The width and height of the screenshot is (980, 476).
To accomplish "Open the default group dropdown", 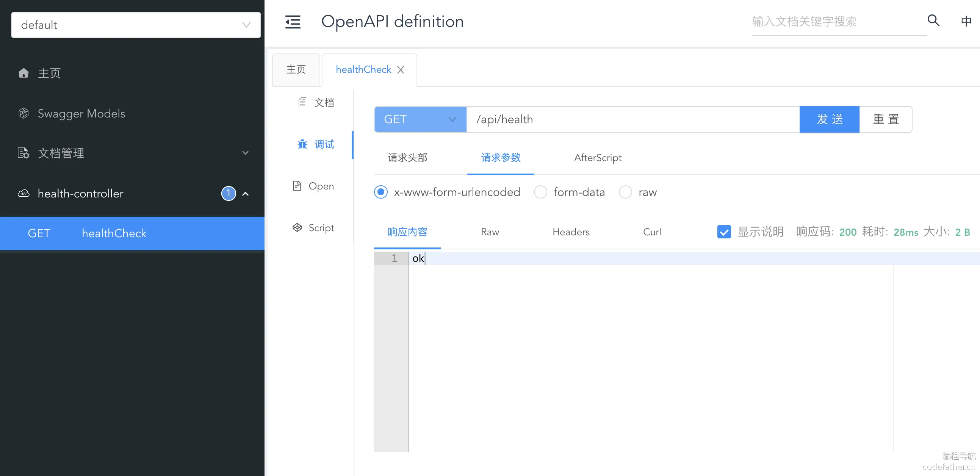I will pos(136,25).
